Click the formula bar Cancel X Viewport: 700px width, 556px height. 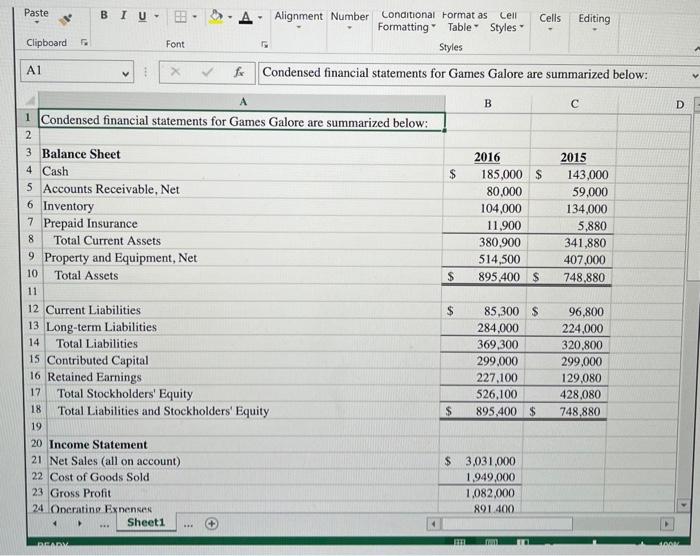pos(175,72)
